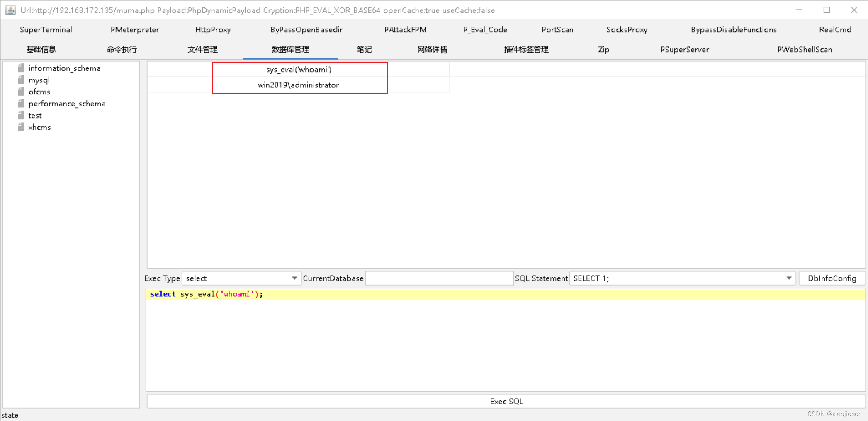Select the test database icon
868x421 pixels.
[x=22, y=115]
